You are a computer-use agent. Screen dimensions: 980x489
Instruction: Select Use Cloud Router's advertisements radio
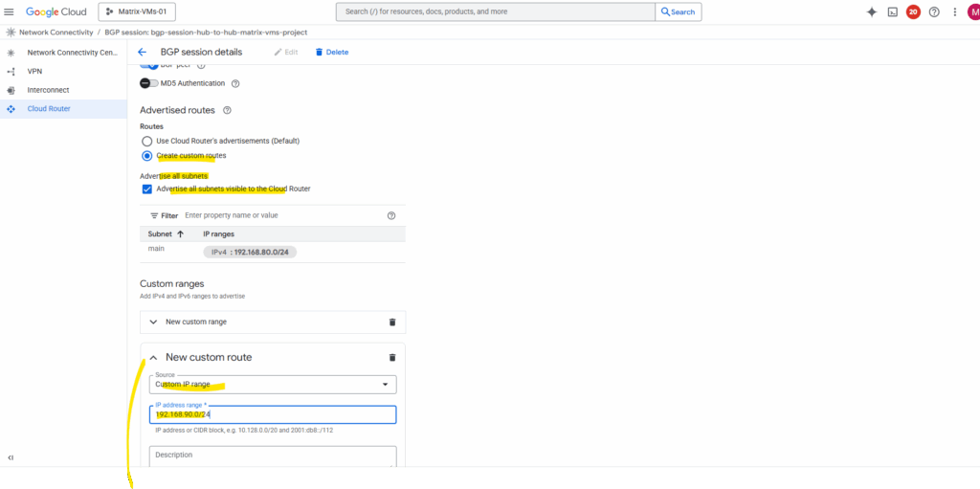[x=146, y=141]
